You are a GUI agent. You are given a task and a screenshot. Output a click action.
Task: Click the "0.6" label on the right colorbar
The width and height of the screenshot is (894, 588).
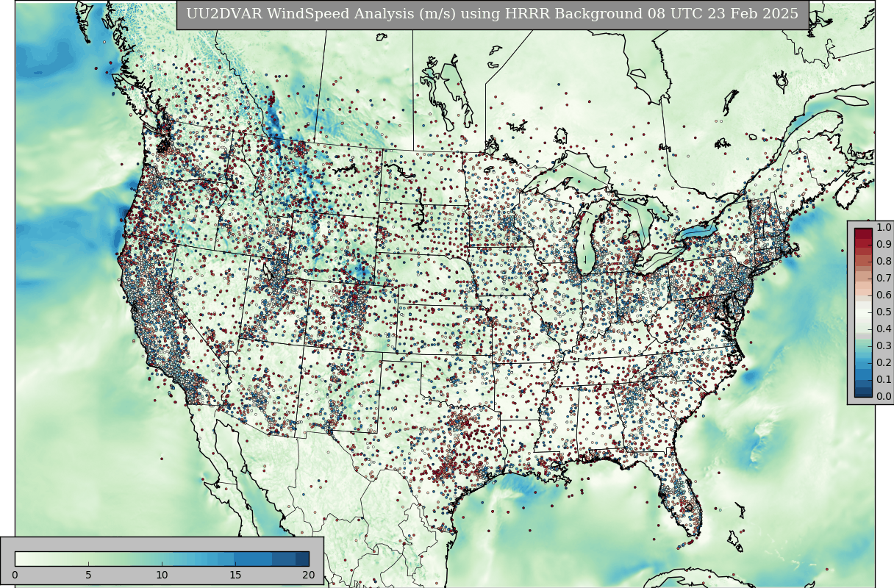pyautogui.click(x=884, y=295)
